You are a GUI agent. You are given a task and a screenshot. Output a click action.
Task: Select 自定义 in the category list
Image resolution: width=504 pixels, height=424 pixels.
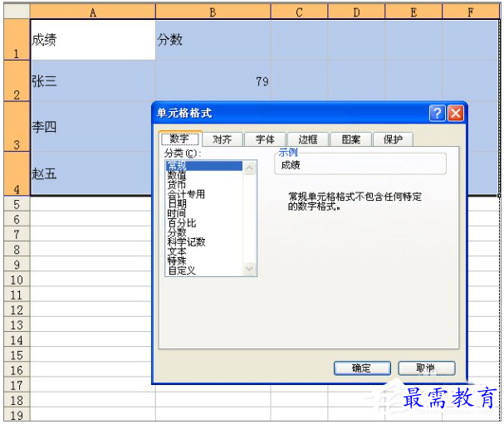pos(204,270)
